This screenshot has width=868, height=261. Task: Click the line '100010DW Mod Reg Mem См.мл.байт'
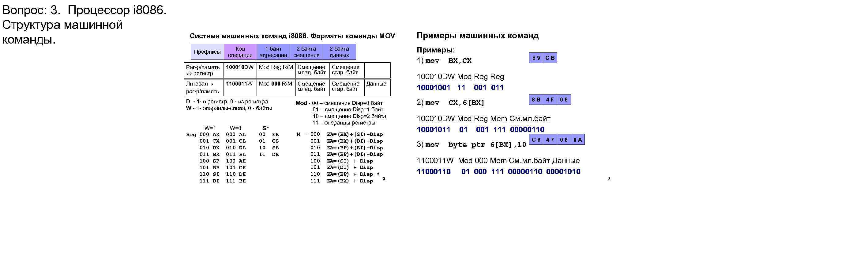[x=483, y=118]
